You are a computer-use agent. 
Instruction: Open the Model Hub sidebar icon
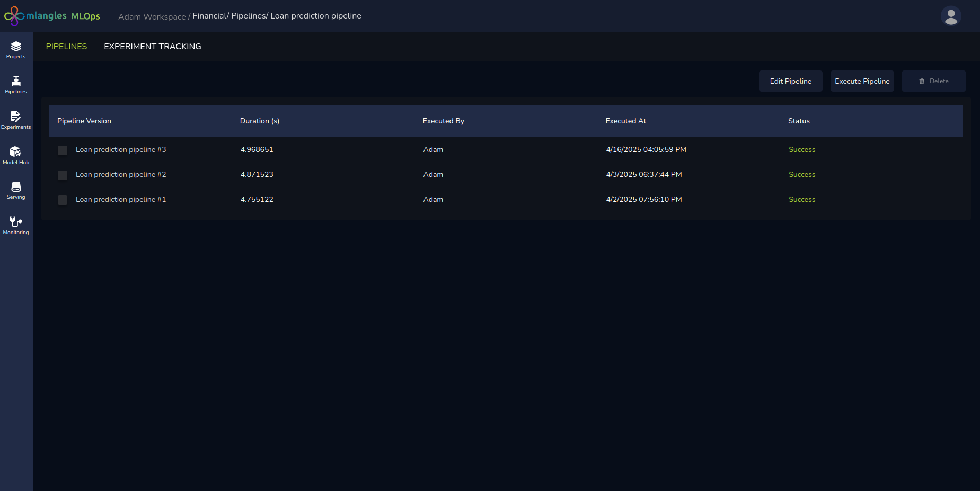point(16,155)
